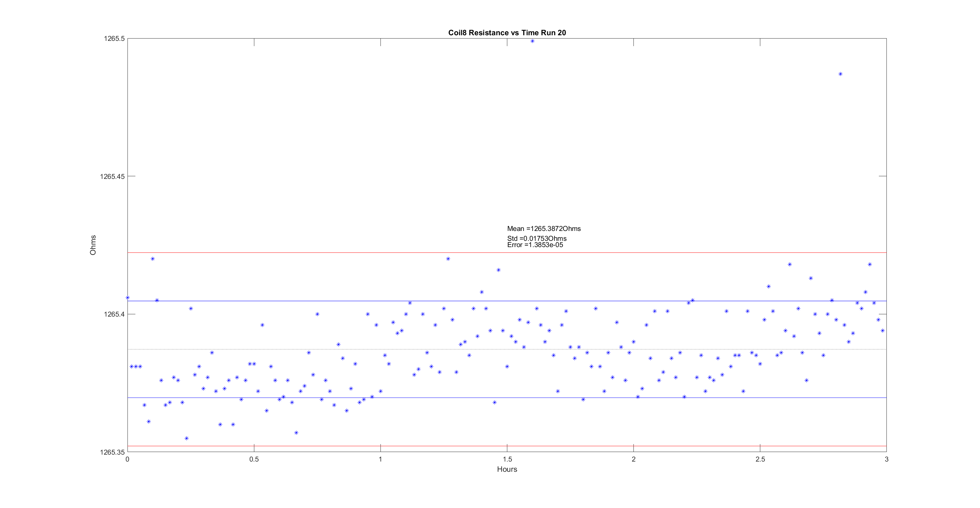Click the 1265.5 y-axis tick label

coord(114,39)
